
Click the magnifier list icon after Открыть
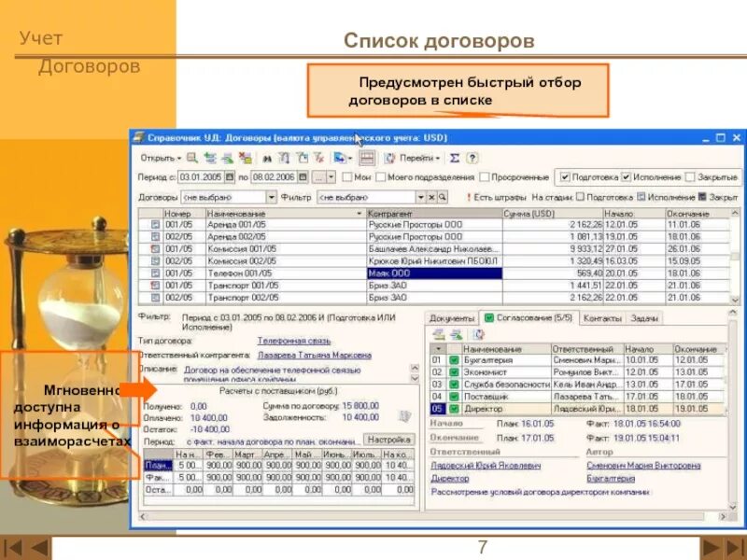pyautogui.click(x=192, y=158)
